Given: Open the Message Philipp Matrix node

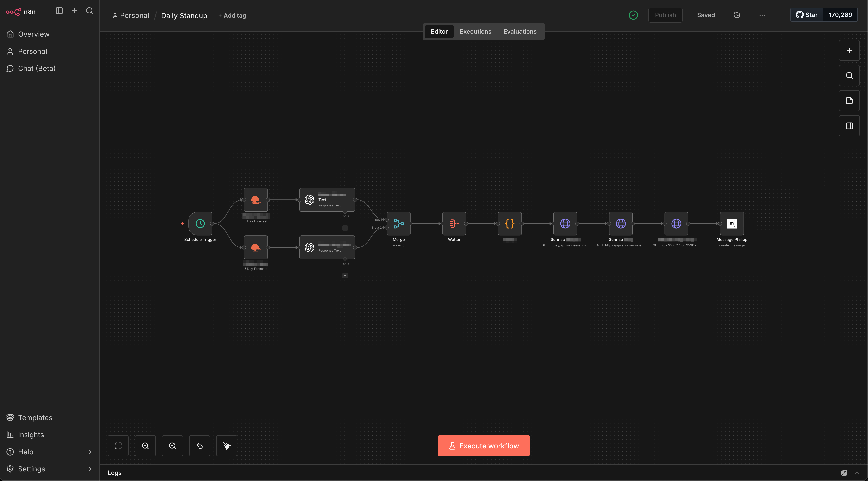Looking at the screenshot, I should (731, 223).
